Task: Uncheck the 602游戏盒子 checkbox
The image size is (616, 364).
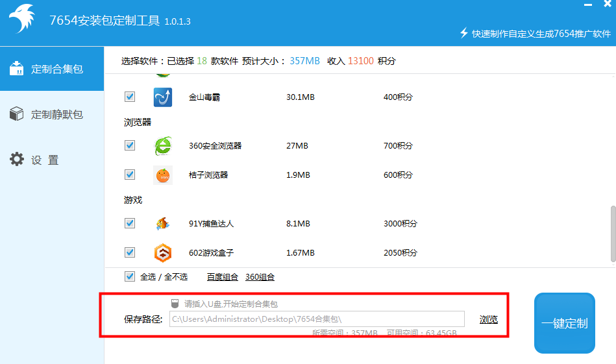Action: tap(130, 252)
